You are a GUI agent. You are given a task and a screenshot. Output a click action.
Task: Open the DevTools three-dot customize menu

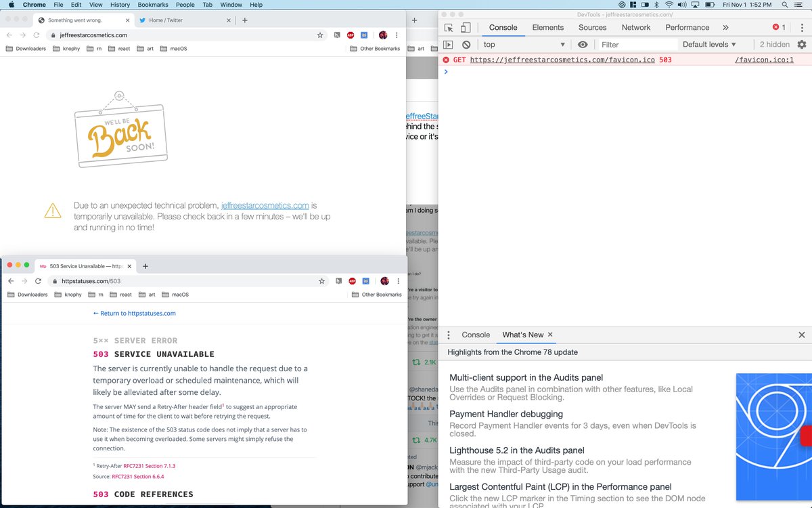(x=801, y=28)
